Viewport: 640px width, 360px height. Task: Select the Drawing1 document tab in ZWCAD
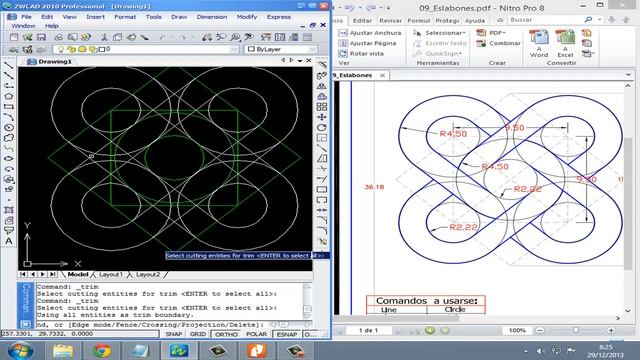(x=50, y=62)
